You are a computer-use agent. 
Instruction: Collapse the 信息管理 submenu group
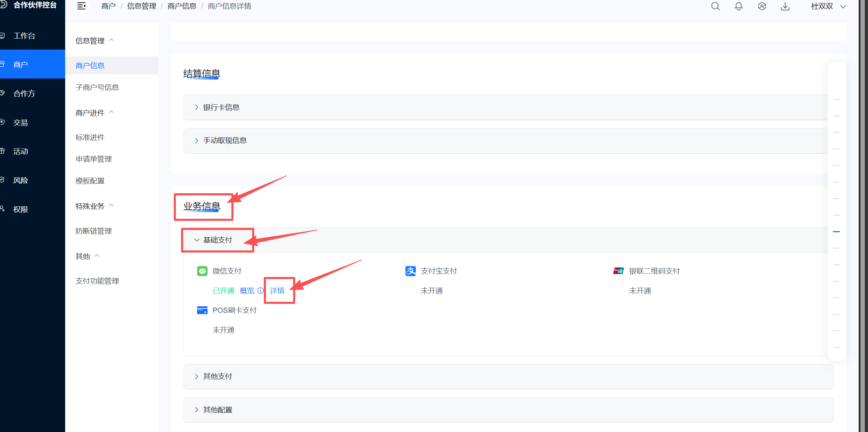95,41
